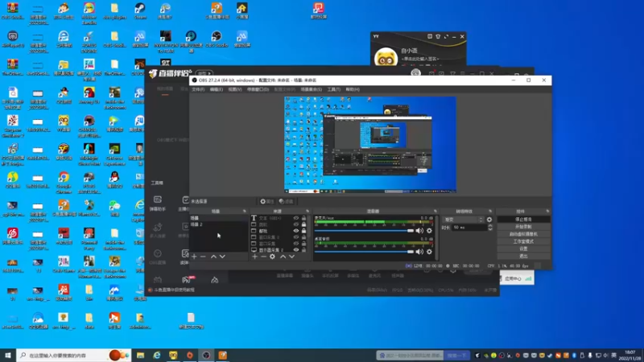This screenshot has height=362, width=644.
Task: Adjust the microphone/Aux volume slider
Action: [x=365, y=231]
